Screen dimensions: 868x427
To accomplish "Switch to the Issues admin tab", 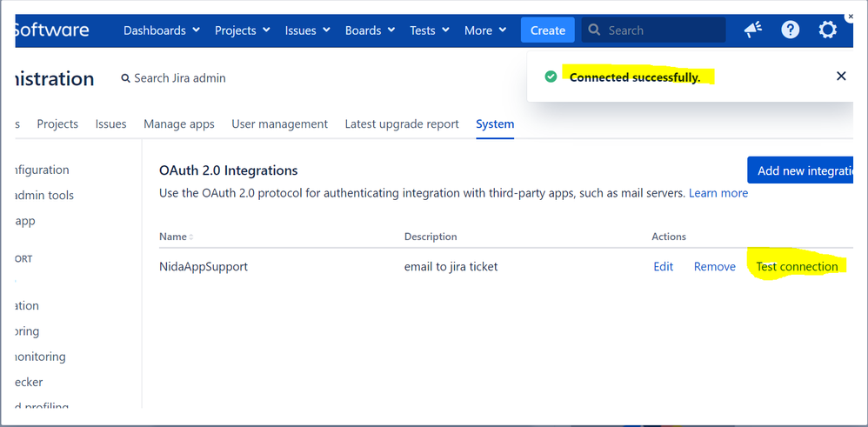I will point(110,124).
